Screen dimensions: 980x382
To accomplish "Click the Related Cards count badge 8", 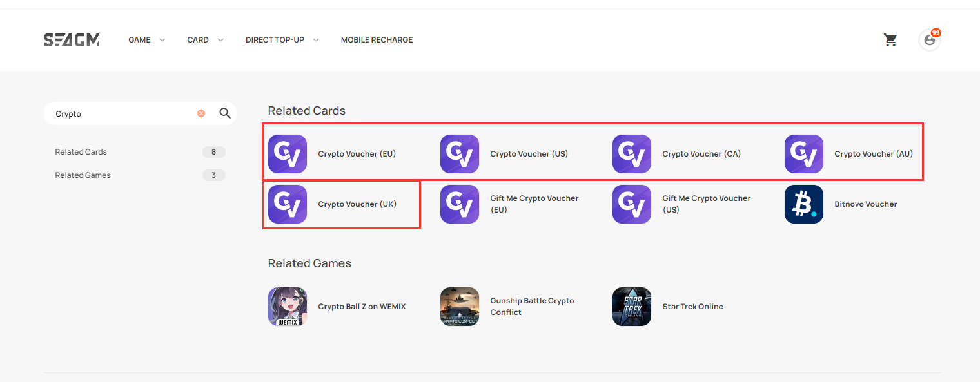I will click(x=214, y=152).
